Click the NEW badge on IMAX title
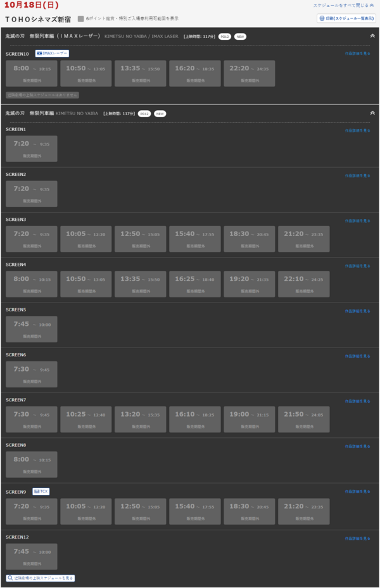Viewport: 380px width, 588px height. tap(241, 37)
